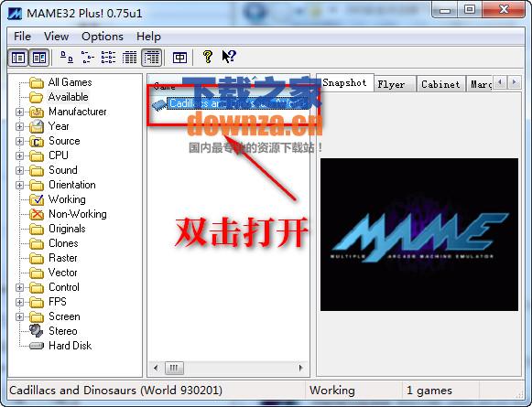Toggle the grouped view toolbar button
The image size is (532, 407).
tap(151, 58)
